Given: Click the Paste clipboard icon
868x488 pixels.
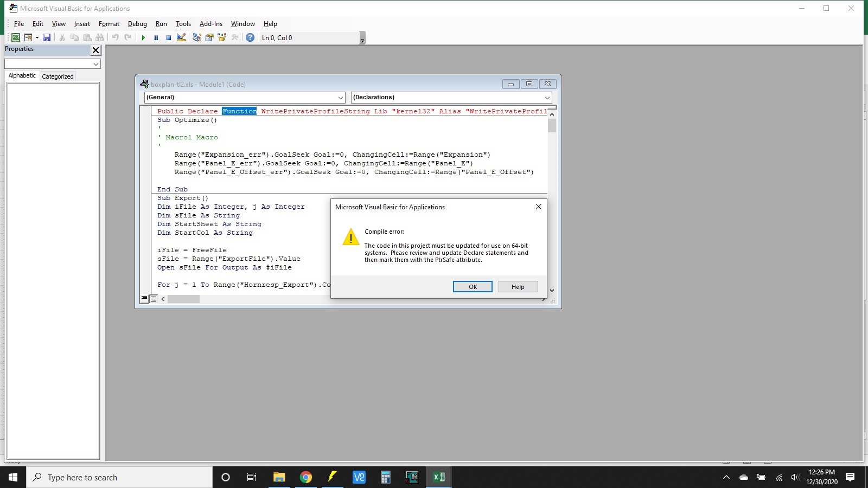Looking at the screenshot, I should [87, 37].
